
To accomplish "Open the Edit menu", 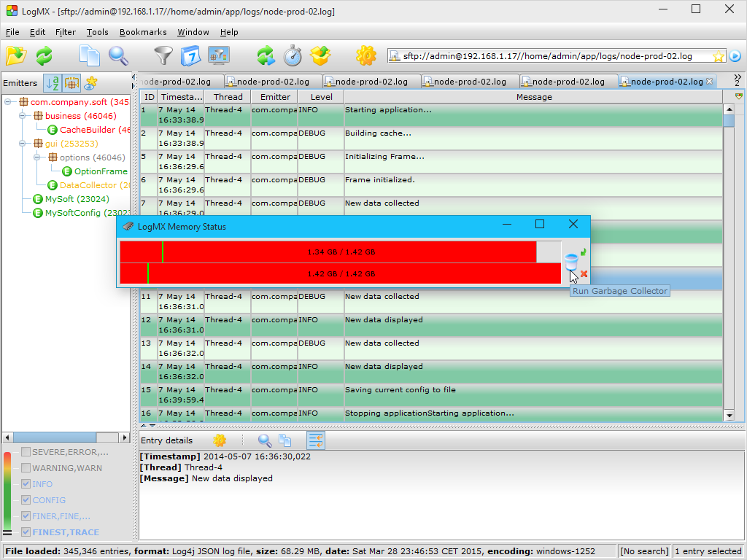I will click(x=37, y=32).
